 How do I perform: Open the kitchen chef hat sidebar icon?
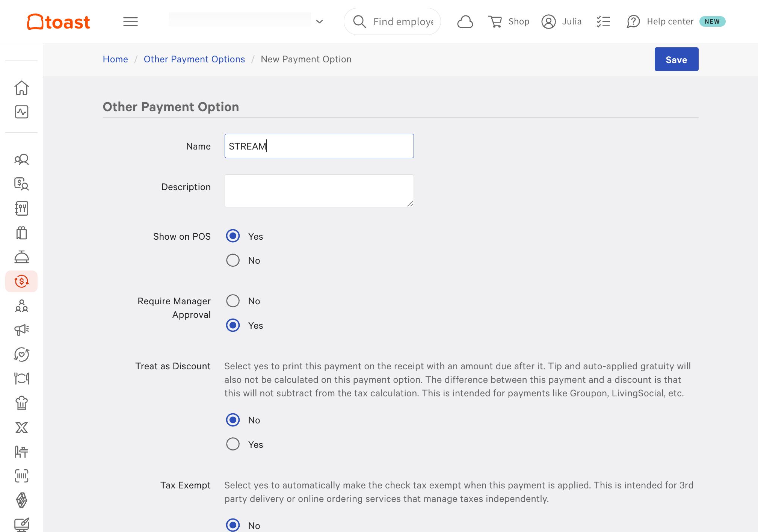[x=21, y=403]
